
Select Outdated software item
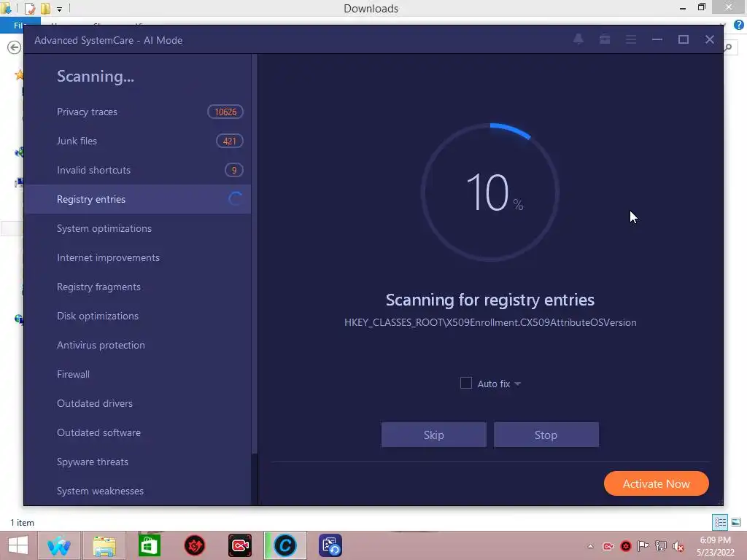[137, 432]
